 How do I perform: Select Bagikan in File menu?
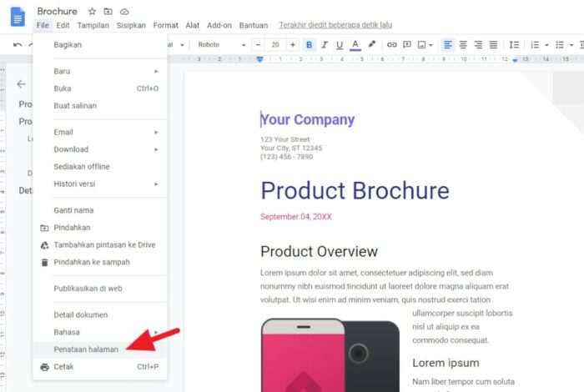[100, 45]
